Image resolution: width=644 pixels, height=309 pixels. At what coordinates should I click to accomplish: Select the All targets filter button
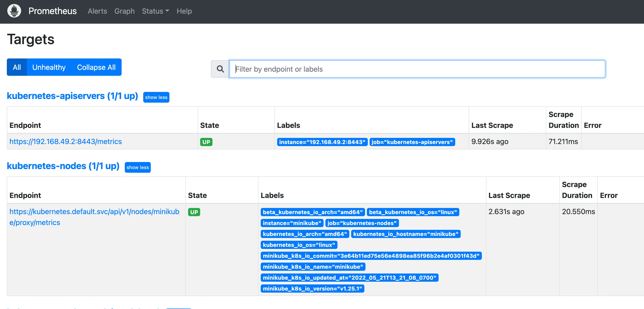pos(17,67)
